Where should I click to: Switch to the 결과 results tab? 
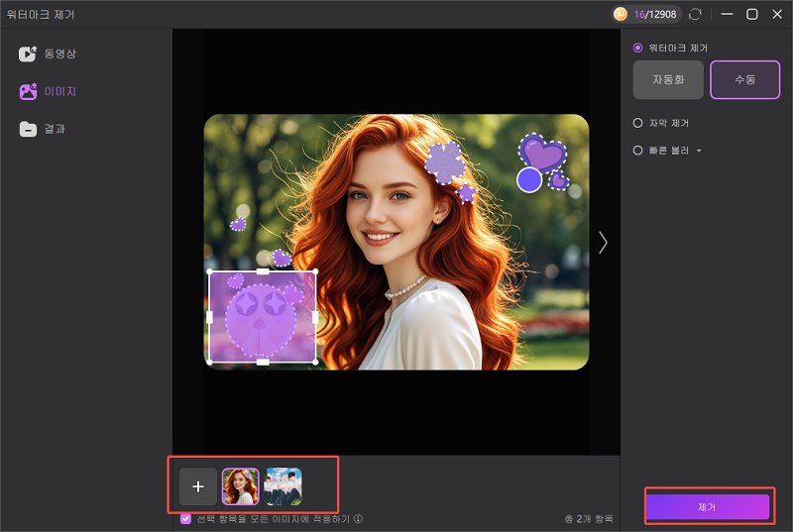[55, 129]
